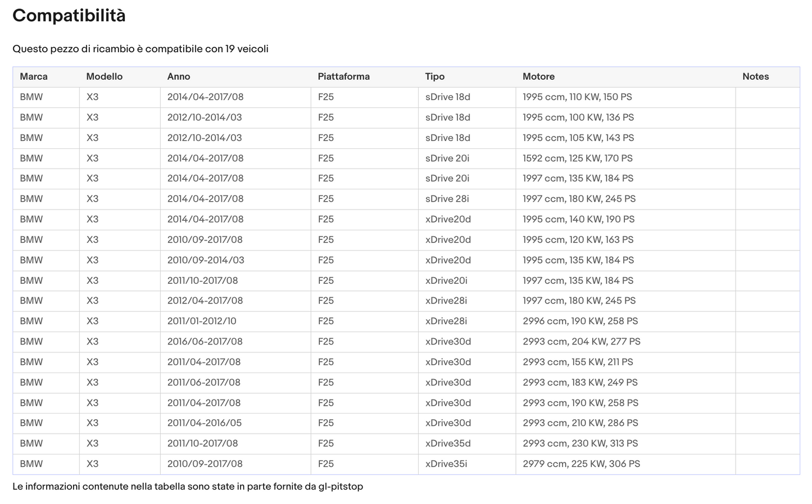The width and height of the screenshot is (812, 504).
Task: Click the 2979 ccm, 225 KW engine cell
Action: coord(581,464)
